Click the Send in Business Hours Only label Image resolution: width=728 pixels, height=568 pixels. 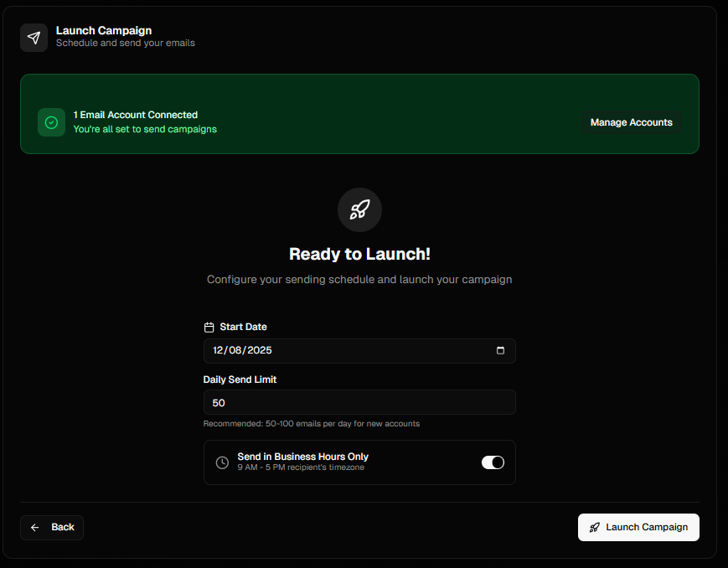pos(302,457)
